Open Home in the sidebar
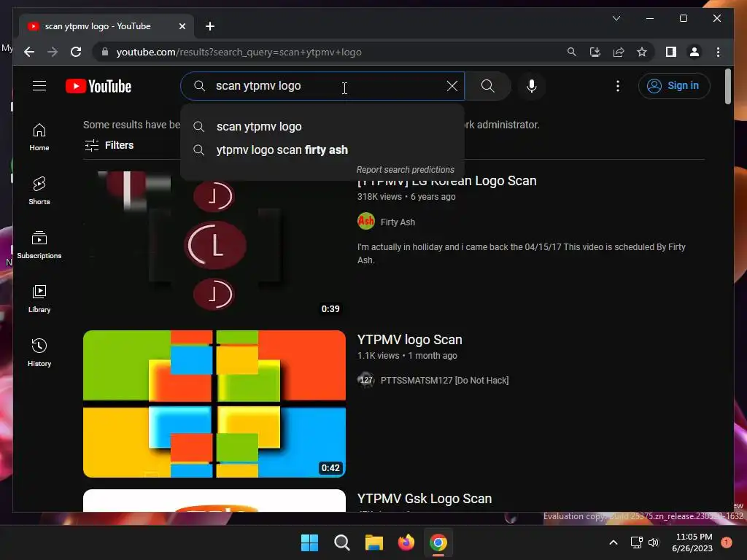The width and height of the screenshot is (747, 560). tap(39, 137)
